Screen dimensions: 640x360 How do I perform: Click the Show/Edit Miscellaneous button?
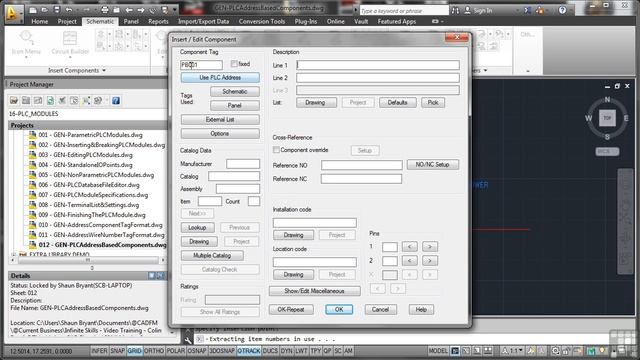(x=314, y=291)
